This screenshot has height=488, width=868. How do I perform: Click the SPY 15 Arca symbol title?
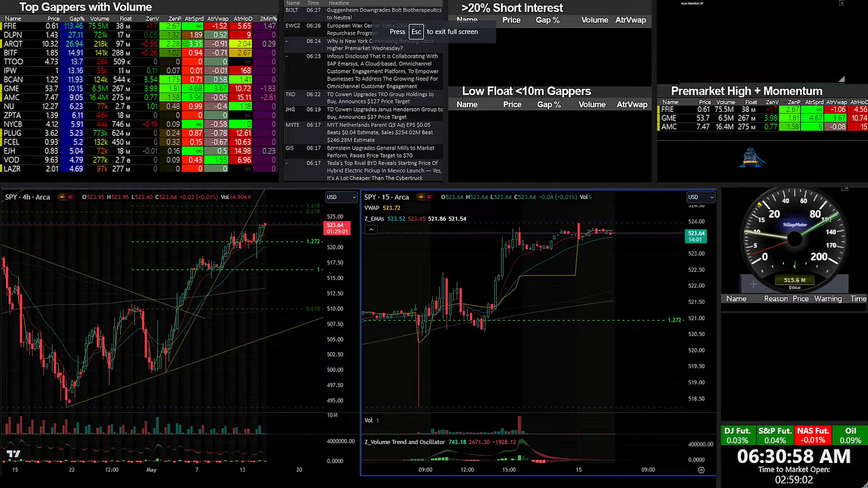387,197
